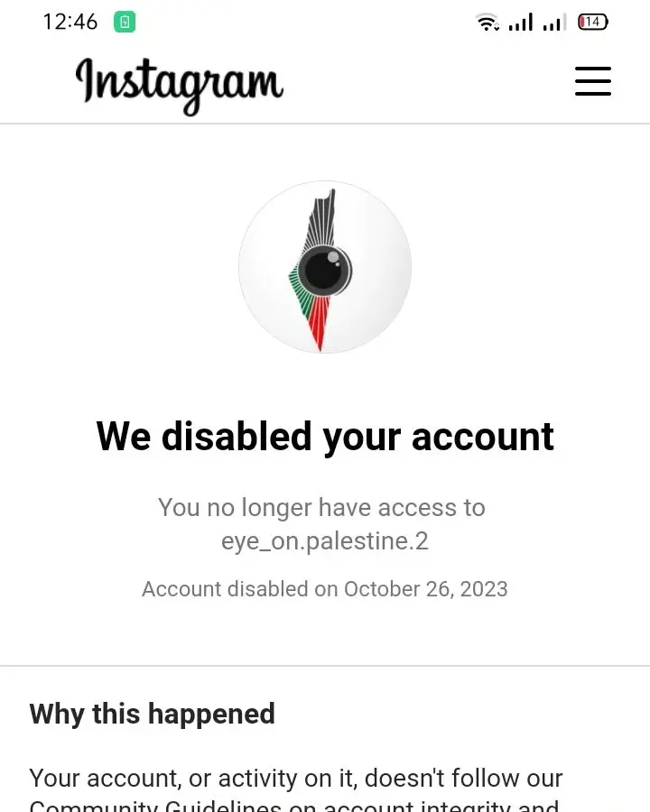The height and width of the screenshot is (812, 650).
Task: Tap the 12:46 clock in status bar
Action: click(x=70, y=22)
